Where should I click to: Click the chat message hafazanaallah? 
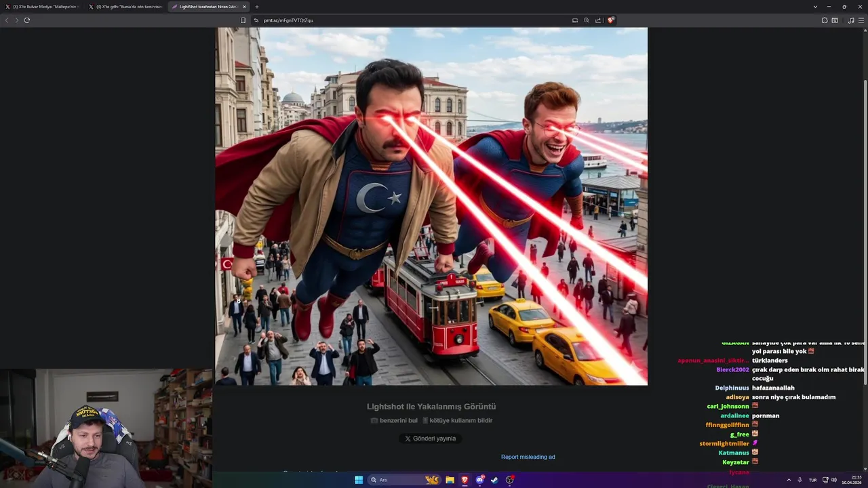[773, 388]
